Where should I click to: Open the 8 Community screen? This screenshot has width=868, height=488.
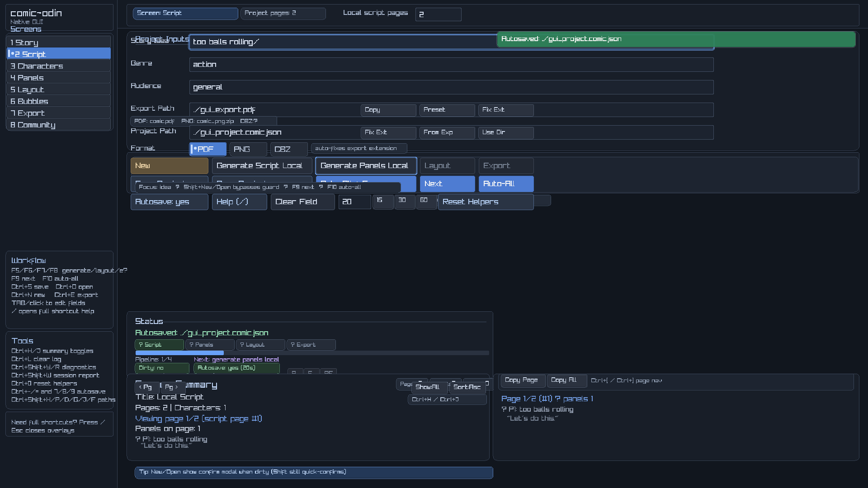tap(59, 125)
